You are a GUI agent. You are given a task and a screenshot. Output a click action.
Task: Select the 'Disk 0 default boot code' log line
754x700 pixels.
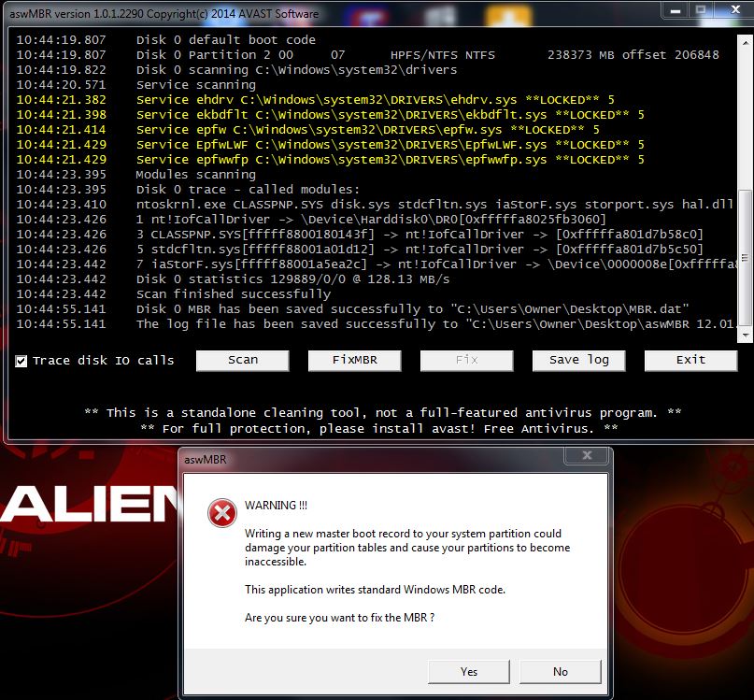[166, 40]
